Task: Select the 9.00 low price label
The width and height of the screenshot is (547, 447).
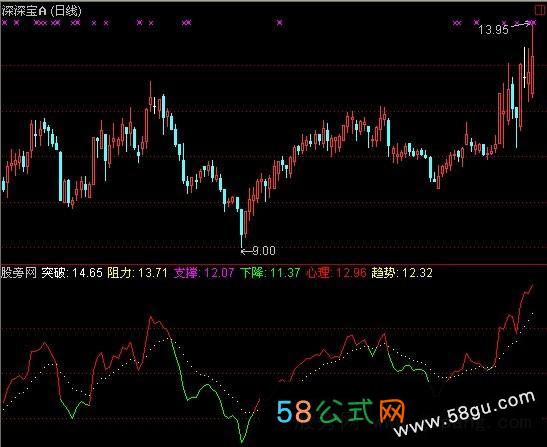Action: 264,251
